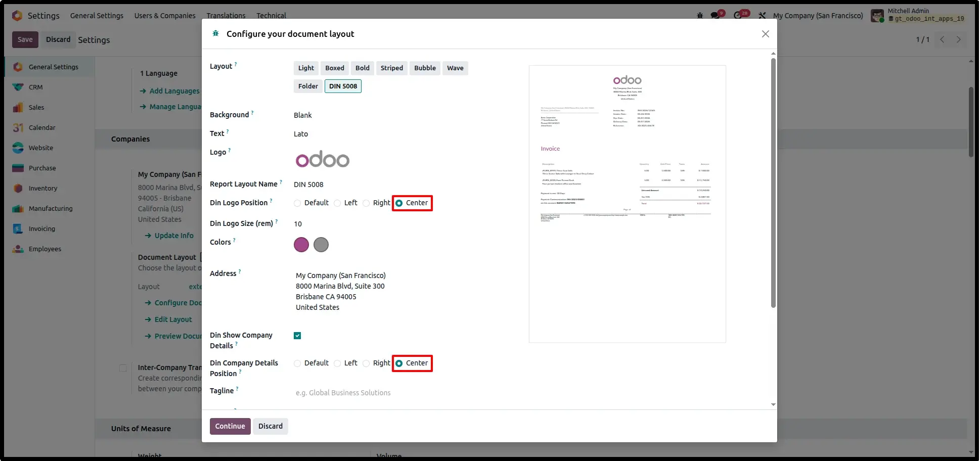Select General Settings in sidebar

50,67
